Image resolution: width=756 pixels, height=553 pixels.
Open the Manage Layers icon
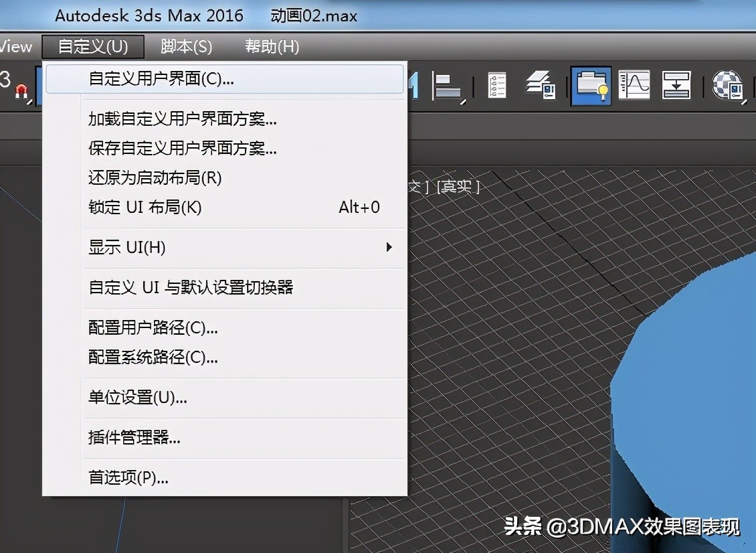539,86
